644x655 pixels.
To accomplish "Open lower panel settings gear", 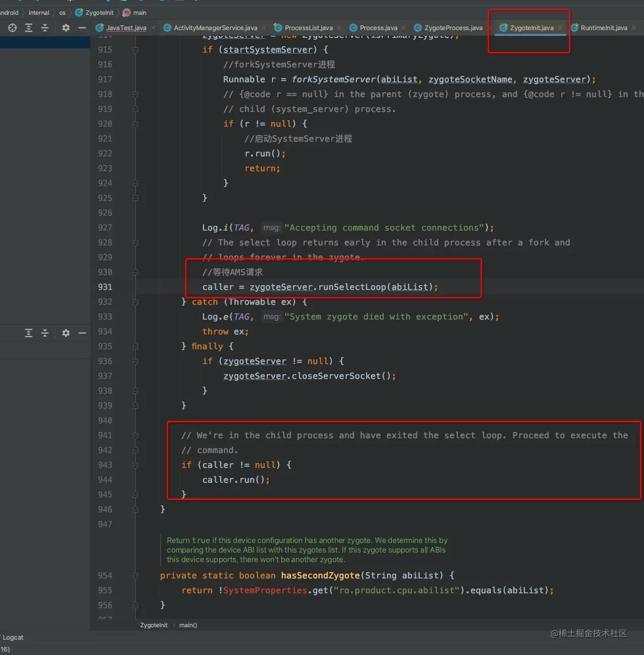I will [66, 333].
